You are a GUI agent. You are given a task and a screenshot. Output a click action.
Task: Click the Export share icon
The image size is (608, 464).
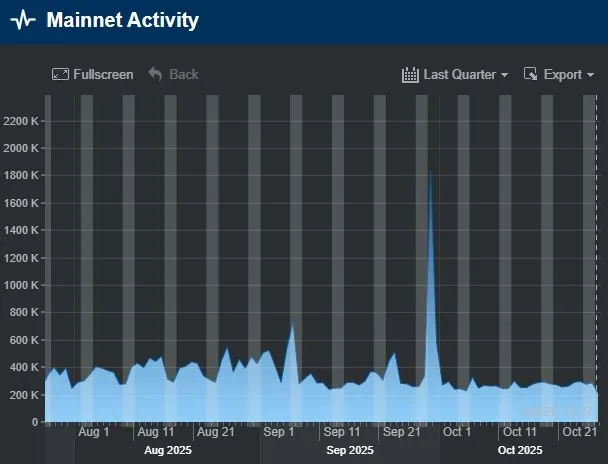[x=531, y=74]
